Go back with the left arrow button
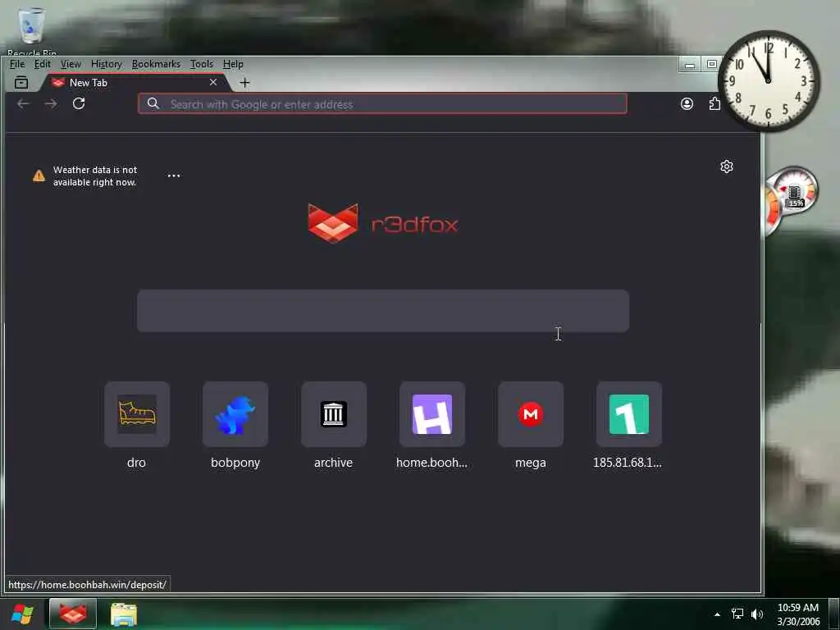Image resolution: width=840 pixels, height=630 pixels. (x=23, y=103)
